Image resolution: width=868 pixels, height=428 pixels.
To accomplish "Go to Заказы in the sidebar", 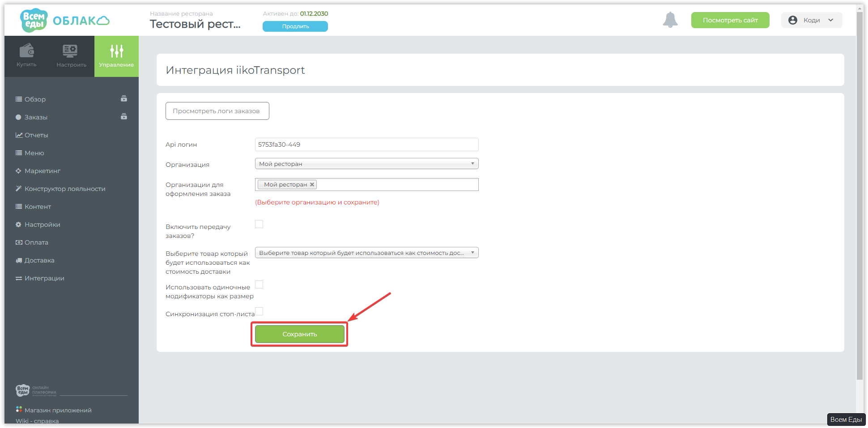I will [36, 117].
